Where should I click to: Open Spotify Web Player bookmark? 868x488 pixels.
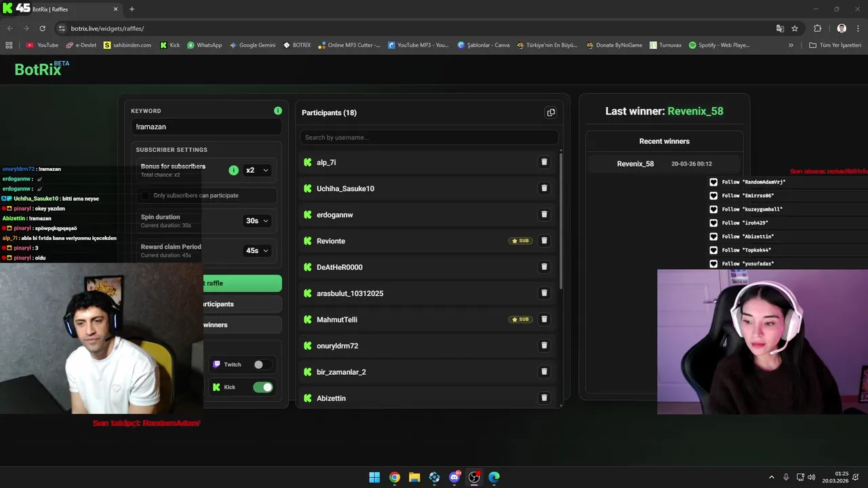[x=719, y=45]
